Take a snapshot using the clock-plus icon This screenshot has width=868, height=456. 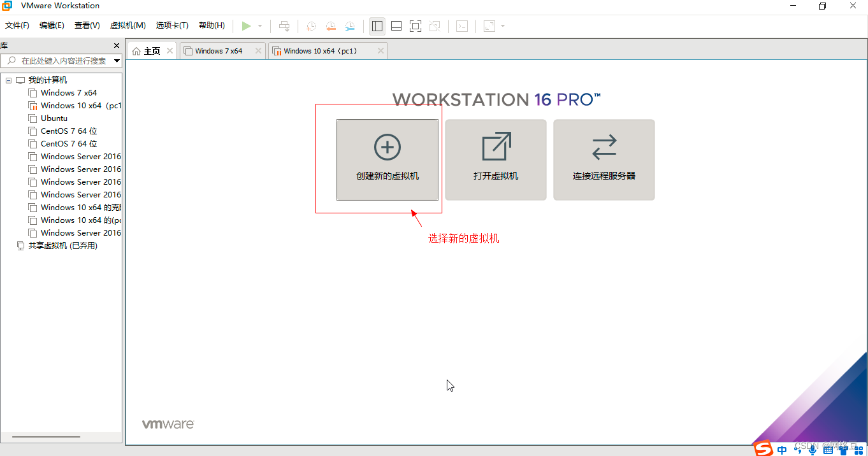(311, 26)
